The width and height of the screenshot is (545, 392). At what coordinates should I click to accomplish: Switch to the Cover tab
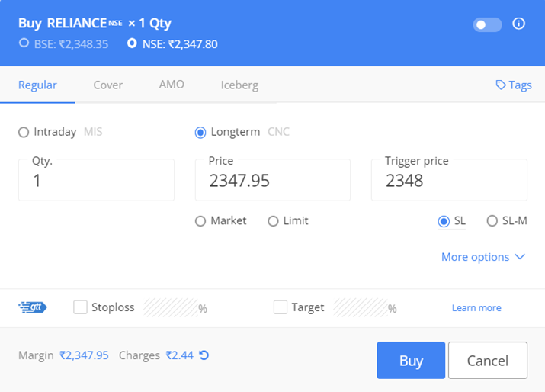(107, 85)
